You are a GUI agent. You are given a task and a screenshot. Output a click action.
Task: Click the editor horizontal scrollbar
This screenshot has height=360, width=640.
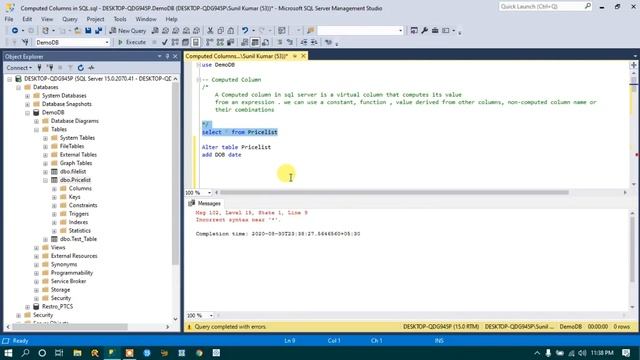(x=394, y=192)
